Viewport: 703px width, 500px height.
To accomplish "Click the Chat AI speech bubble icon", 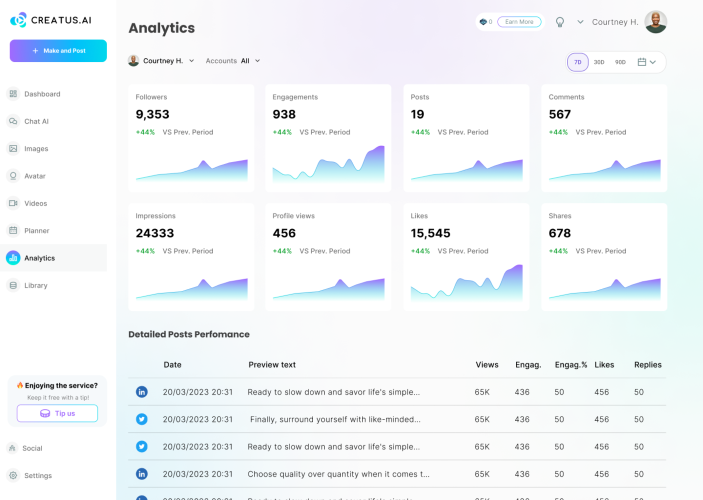I will 13,121.
